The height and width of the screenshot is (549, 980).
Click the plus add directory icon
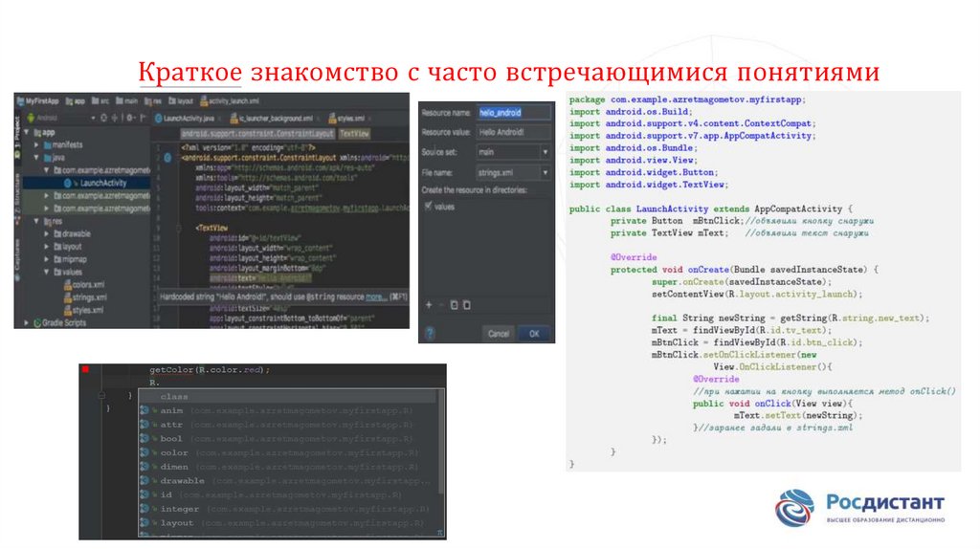pyautogui.click(x=429, y=305)
